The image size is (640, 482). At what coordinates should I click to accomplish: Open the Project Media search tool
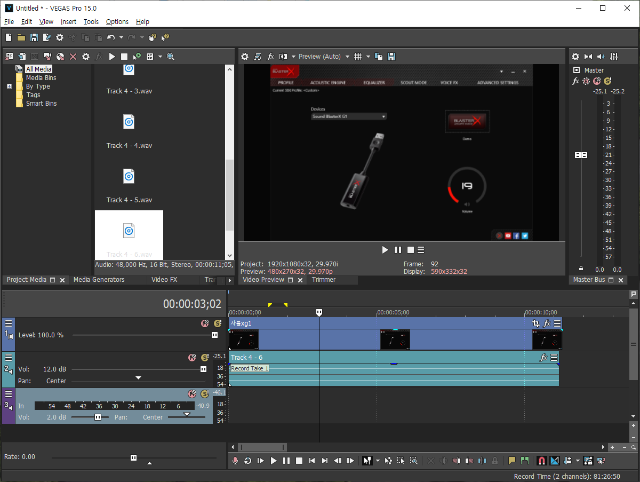click(x=171, y=57)
